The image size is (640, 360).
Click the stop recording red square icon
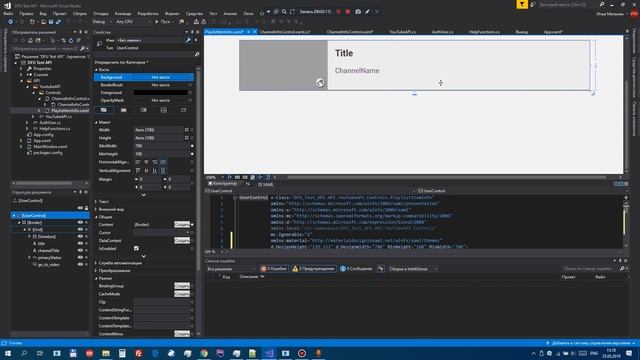click(348, 12)
